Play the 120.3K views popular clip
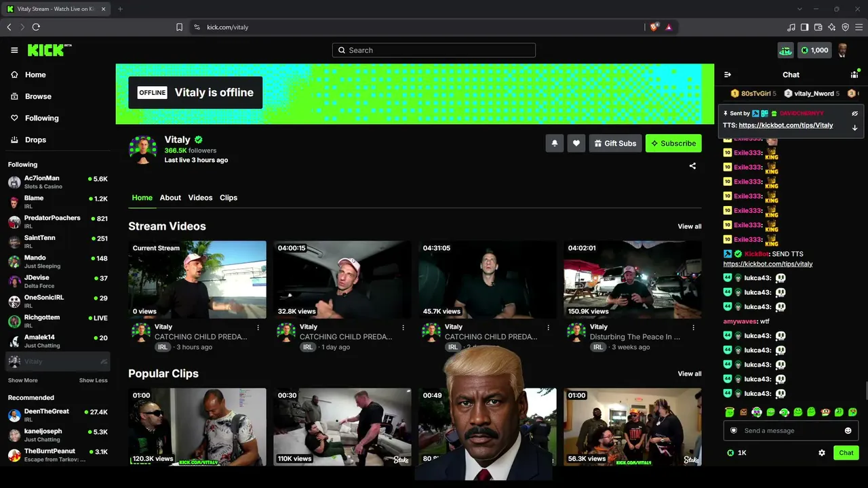Viewport: 868px width, 488px height. [x=197, y=426]
